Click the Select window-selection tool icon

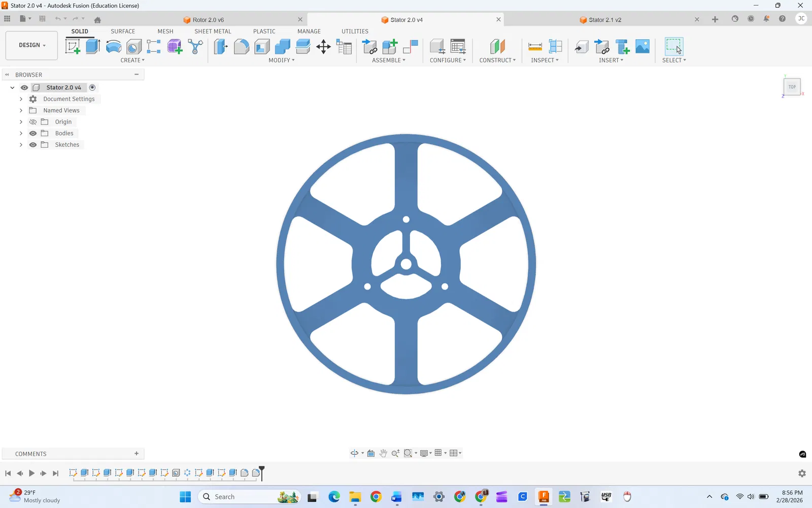(674, 47)
